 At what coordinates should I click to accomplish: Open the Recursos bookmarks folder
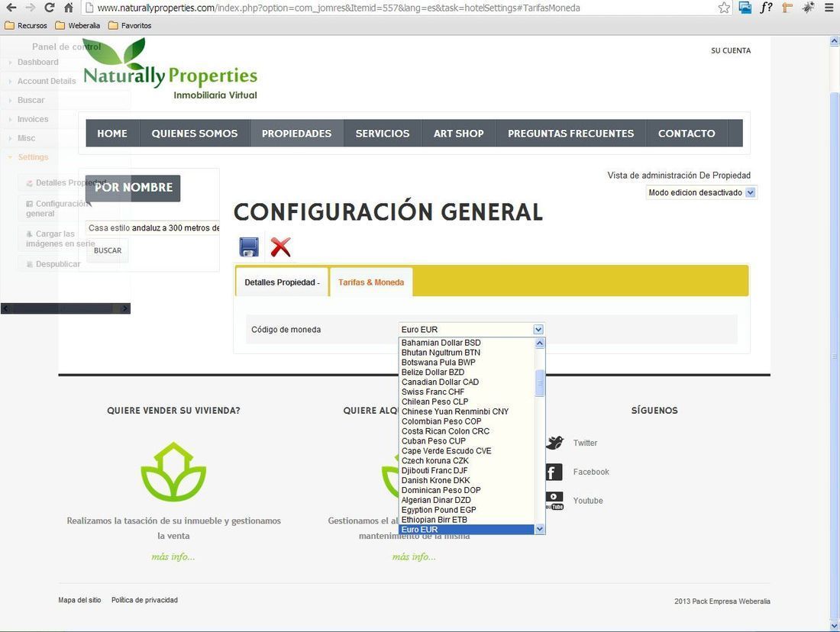pos(26,25)
